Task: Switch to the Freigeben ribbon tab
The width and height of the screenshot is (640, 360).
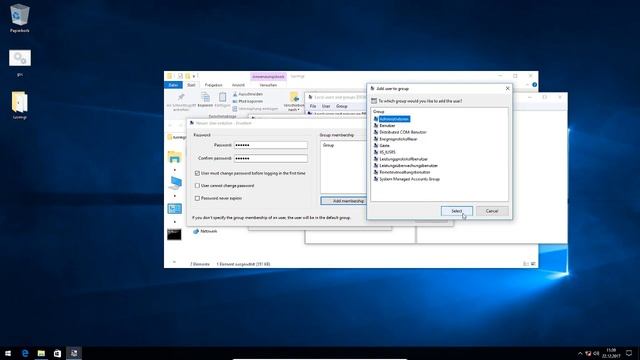Action: [213, 85]
